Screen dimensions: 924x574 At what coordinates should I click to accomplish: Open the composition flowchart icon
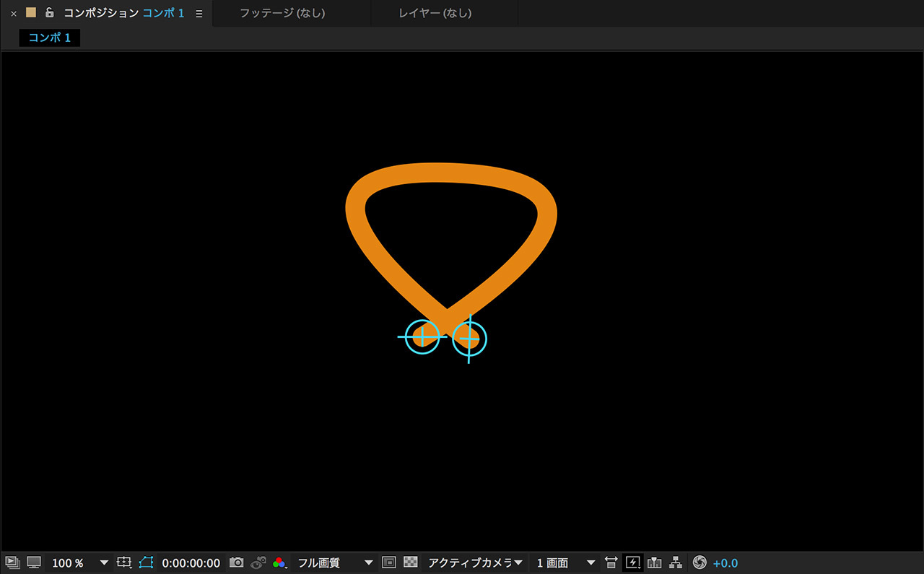pos(676,562)
